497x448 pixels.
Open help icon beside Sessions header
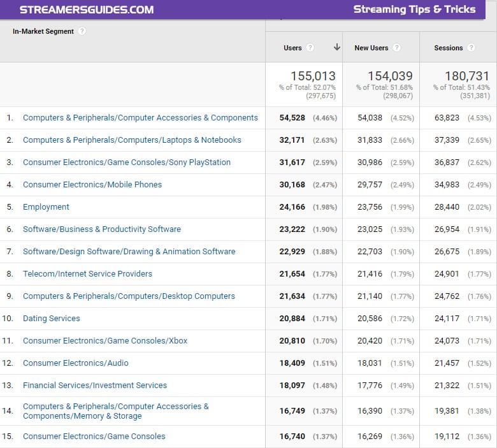(x=471, y=48)
